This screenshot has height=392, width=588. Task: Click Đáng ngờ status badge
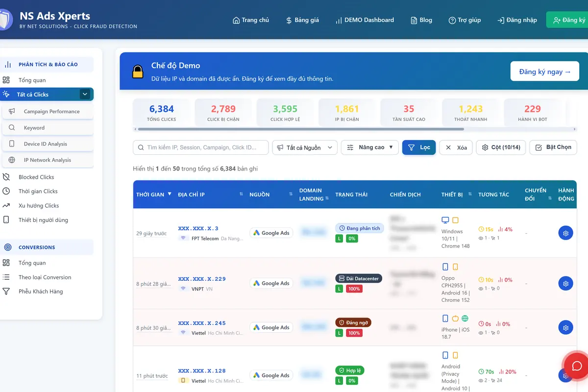353,323
